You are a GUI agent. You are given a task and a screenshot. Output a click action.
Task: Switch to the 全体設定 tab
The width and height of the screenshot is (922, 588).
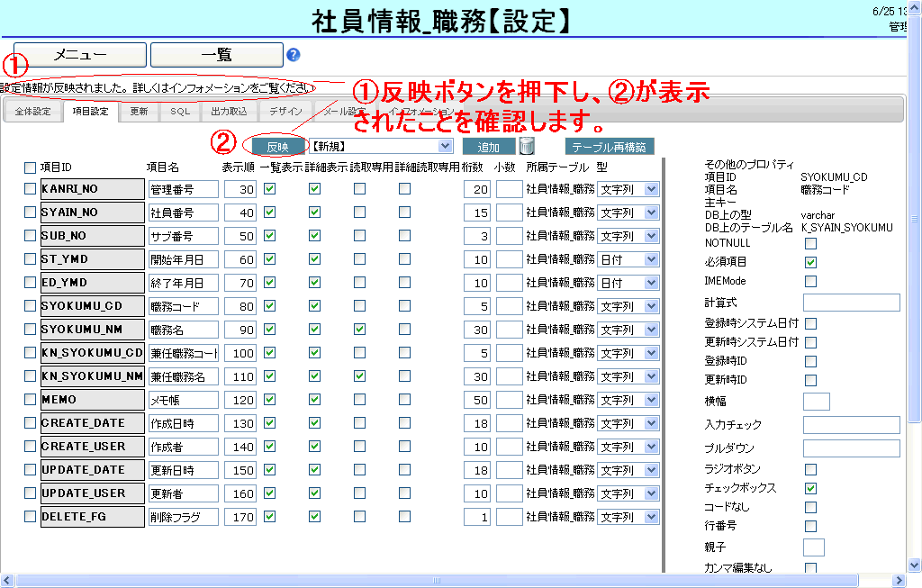click(x=33, y=112)
